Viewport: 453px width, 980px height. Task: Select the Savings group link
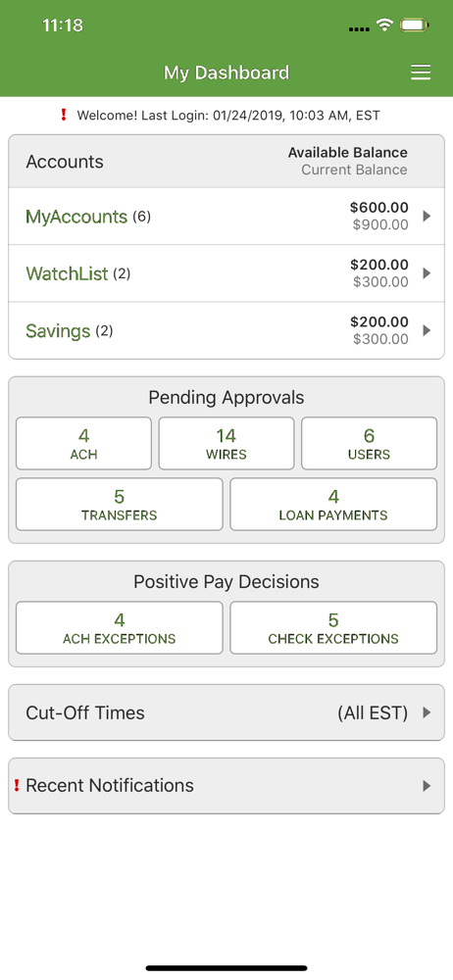pos(58,331)
